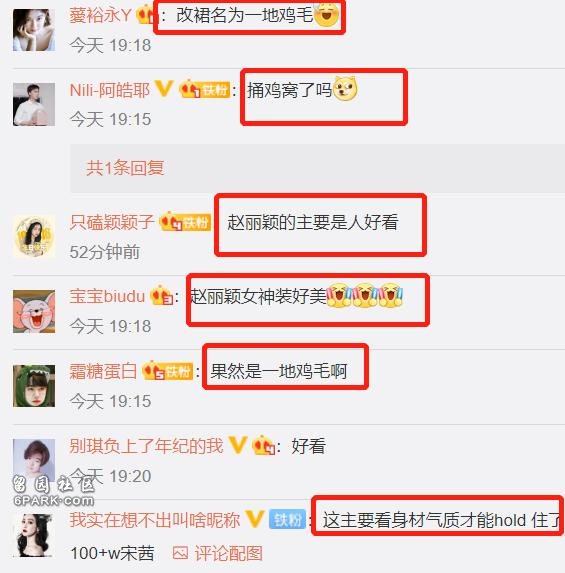This screenshot has height=573, width=565.
Task: Click the 铁粉 fan badge beside Nili-阿皓耶
Action: pyautogui.click(x=205, y=89)
